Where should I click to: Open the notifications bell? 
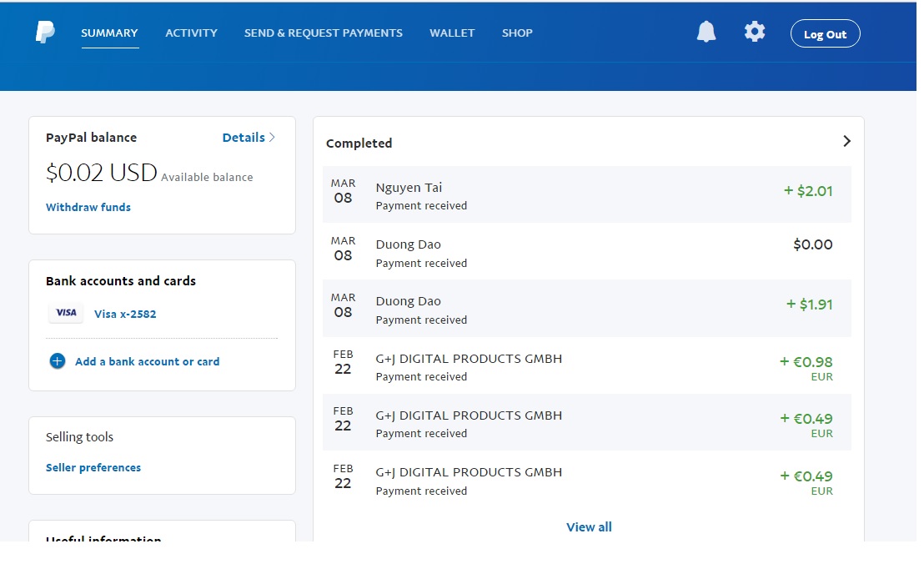(706, 33)
